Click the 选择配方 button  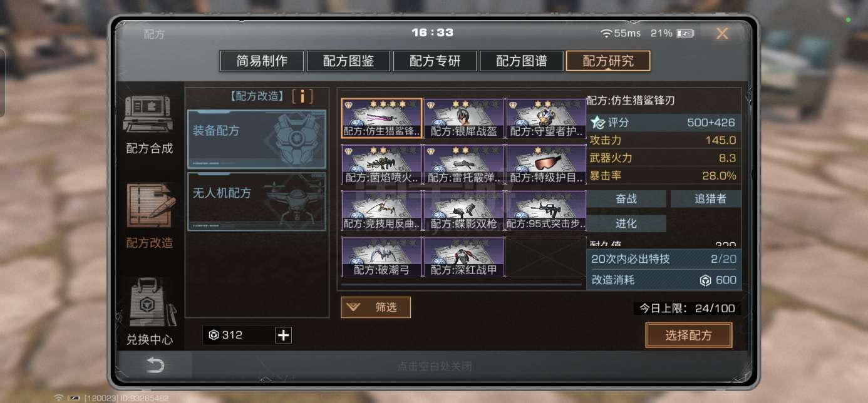tap(688, 335)
